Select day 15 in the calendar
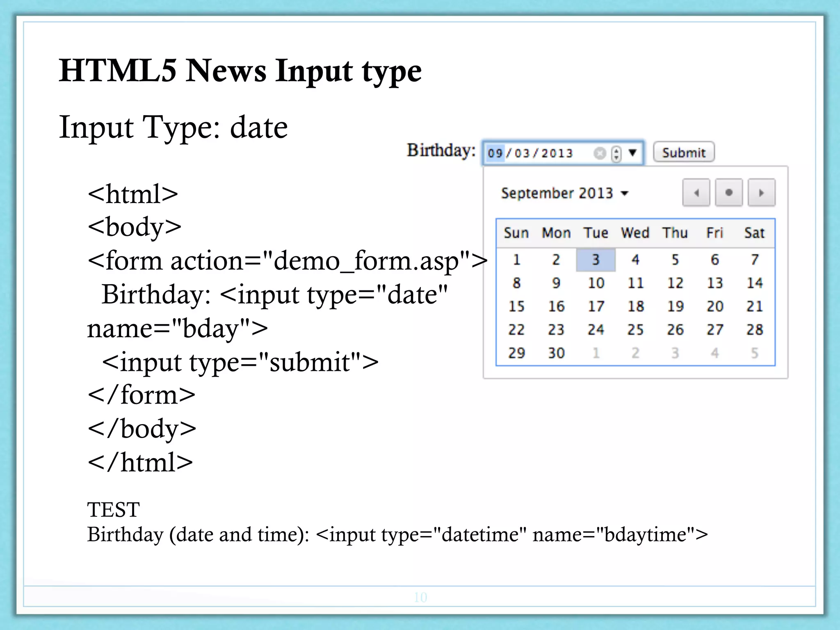The height and width of the screenshot is (630, 840). (x=516, y=306)
